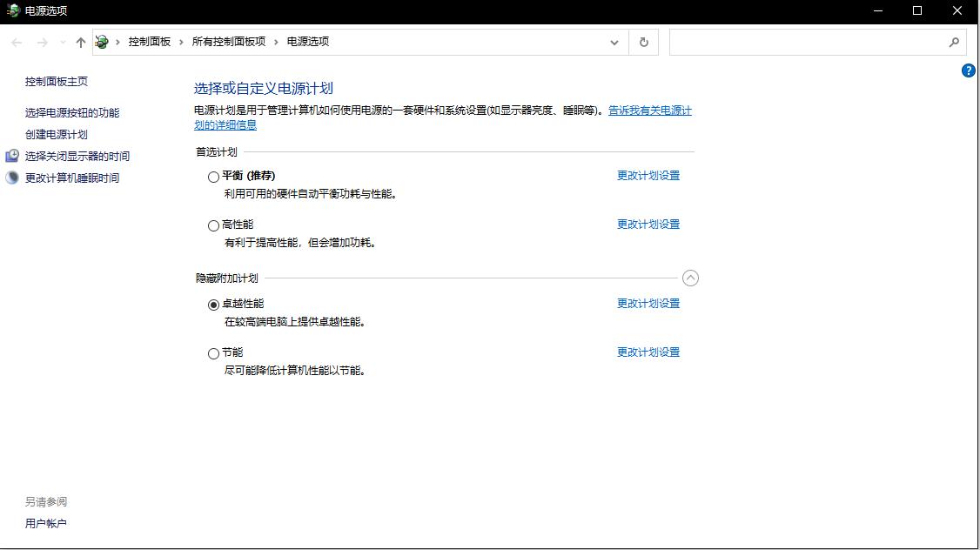
Task: Select the 平衡 (推荐) power plan
Action: (213, 175)
